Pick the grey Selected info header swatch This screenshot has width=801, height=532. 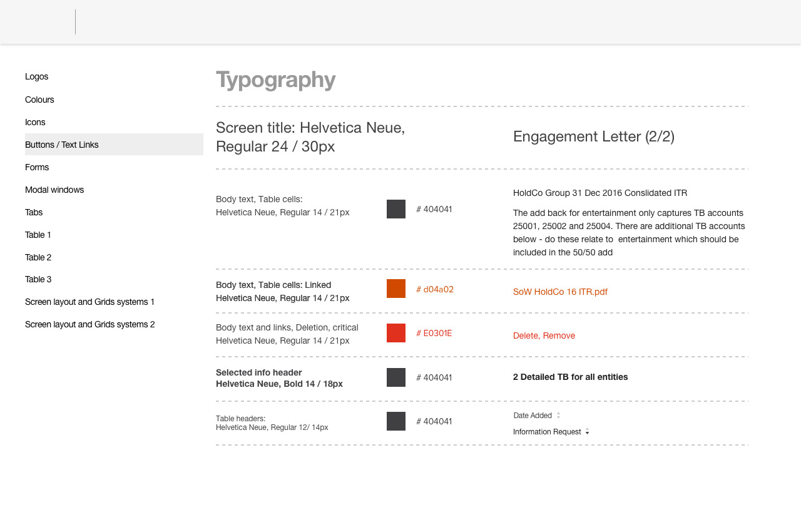pyautogui.click(x=396, y=377)
